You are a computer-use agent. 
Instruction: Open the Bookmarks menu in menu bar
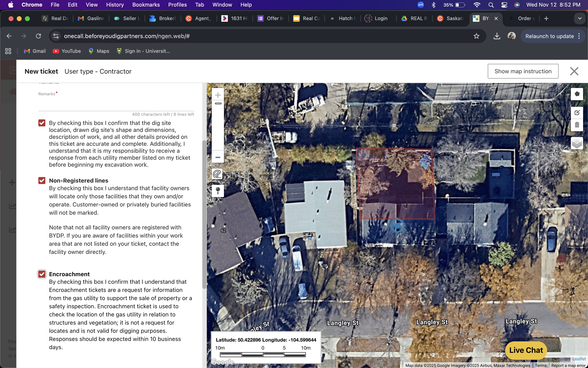[x=146, y=5]
